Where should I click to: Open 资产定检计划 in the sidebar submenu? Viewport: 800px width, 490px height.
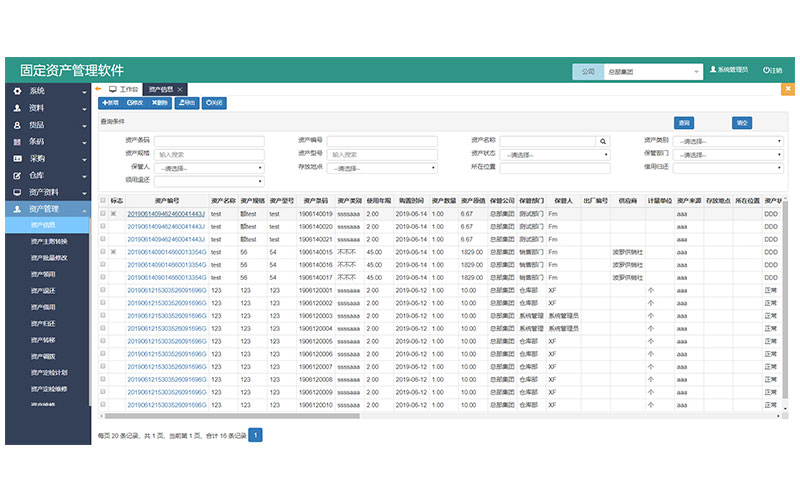point(49,372)
